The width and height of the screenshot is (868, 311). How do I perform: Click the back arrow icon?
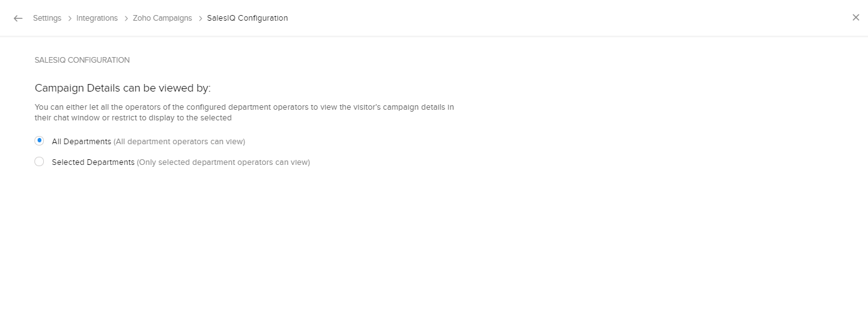pos(18,18)
